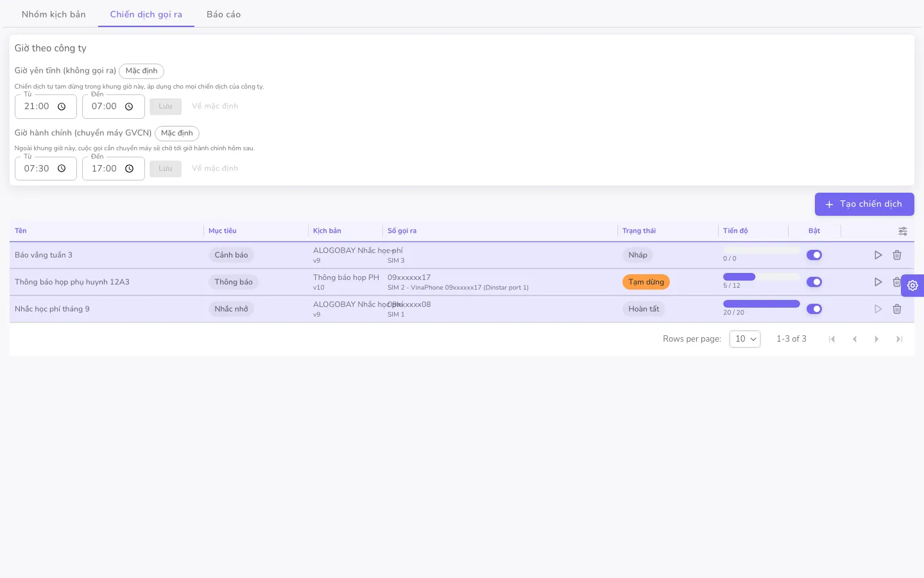The image size is (924, 578).
Task: Click the quiet hours start field 21:00
Action: click(46, 107)
